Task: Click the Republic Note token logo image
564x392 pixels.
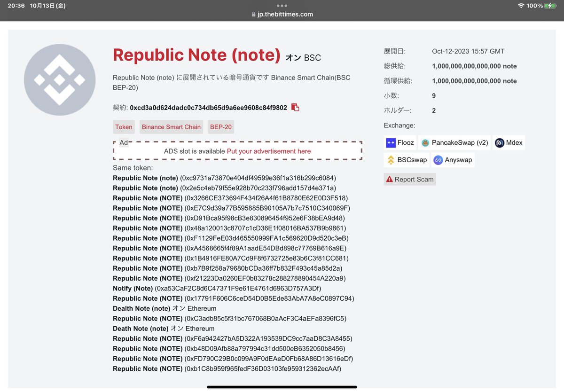Action: [60, 80]
